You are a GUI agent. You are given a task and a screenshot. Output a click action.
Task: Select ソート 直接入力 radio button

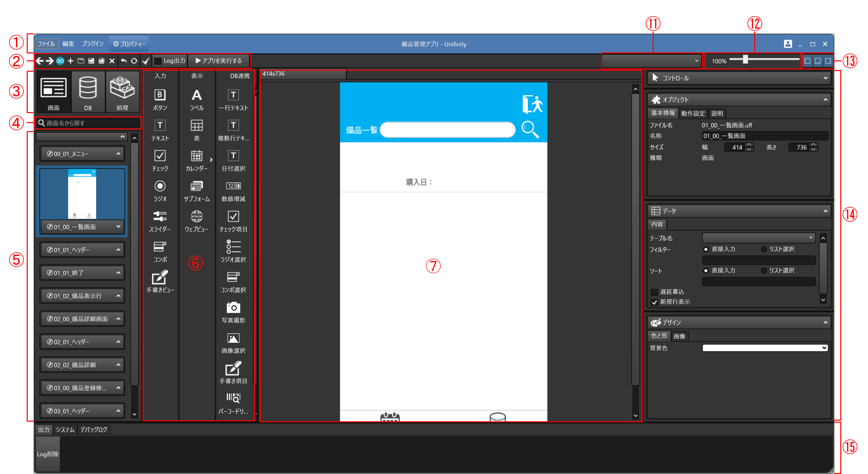pyautogui.click(x=706, y=271)
